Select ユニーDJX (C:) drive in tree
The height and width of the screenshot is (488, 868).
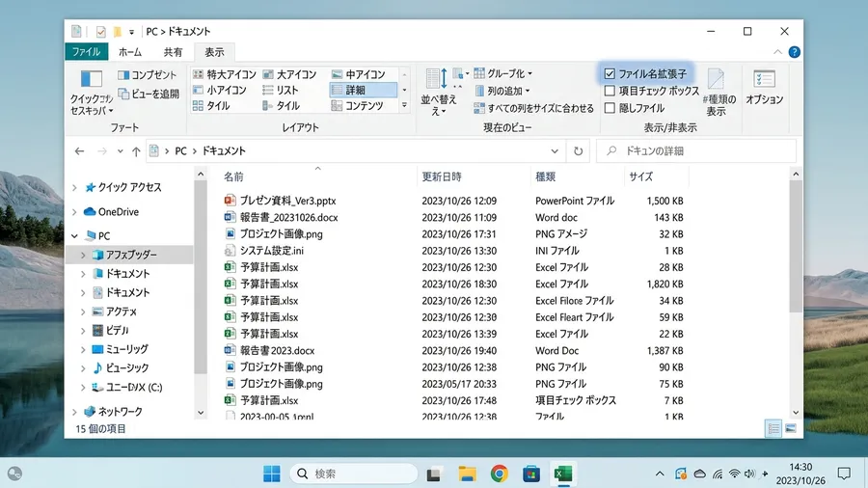tap(134, 387)
